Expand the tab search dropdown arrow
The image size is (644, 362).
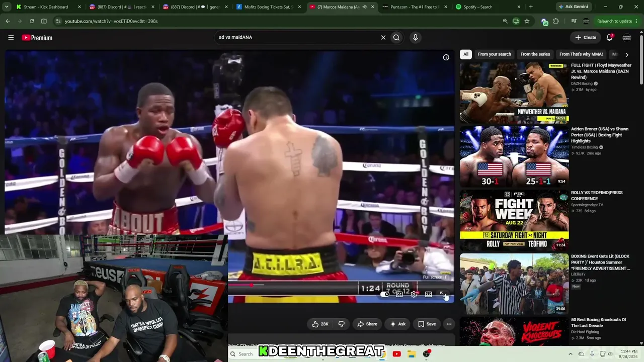[x=8, y=7]
